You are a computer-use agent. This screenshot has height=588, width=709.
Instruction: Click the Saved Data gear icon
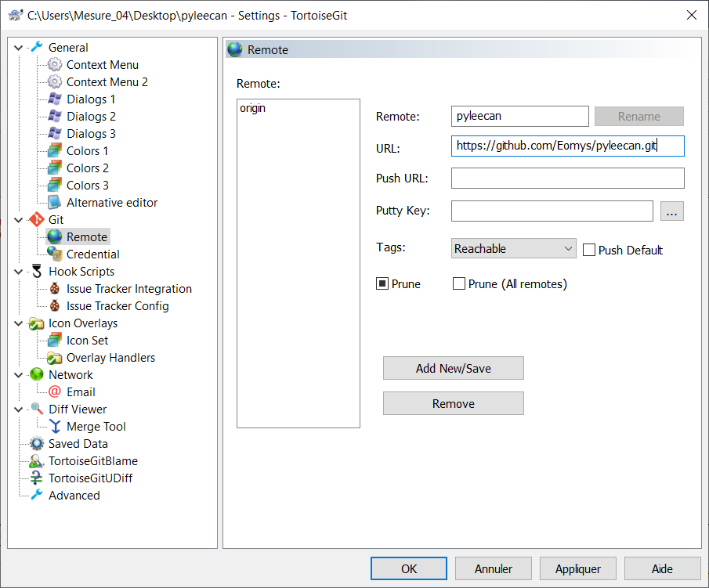37,443
